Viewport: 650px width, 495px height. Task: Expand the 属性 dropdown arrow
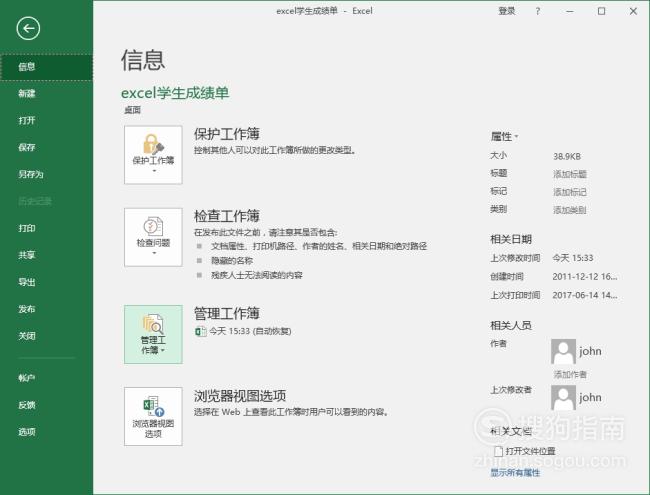point(517,136)
